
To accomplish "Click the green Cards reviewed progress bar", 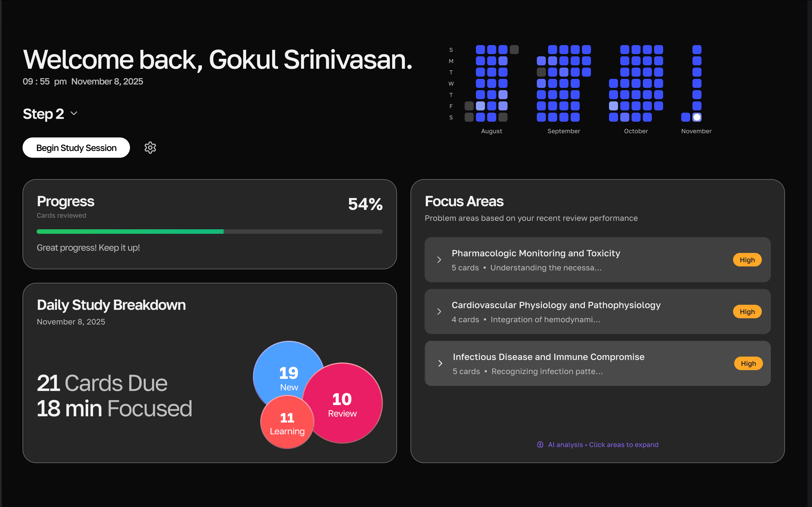I will coord(130,231).
